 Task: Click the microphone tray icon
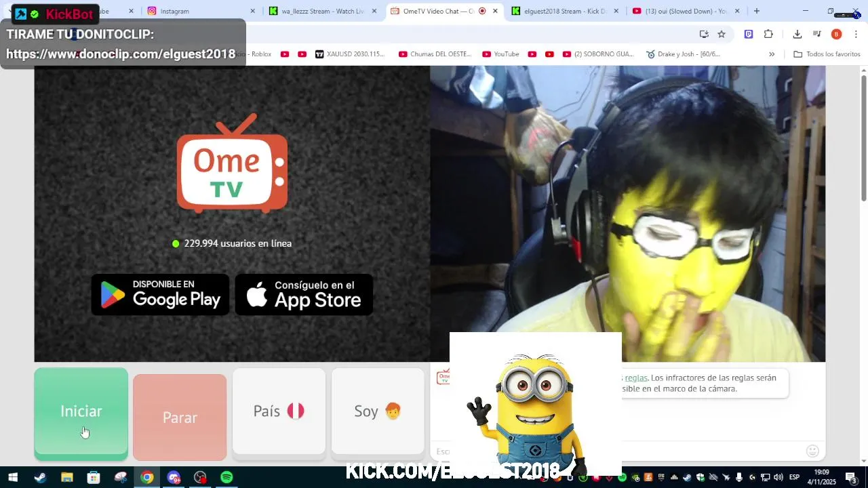[x=739, y=478]
